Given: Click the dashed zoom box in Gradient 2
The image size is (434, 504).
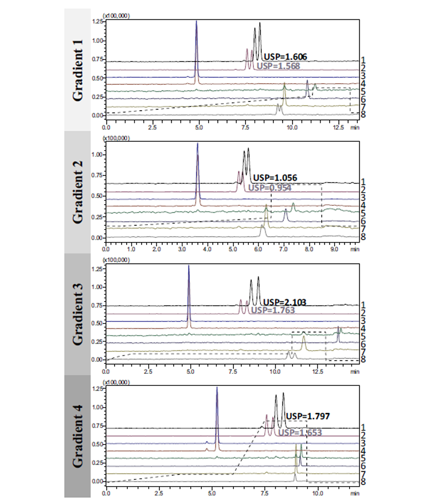Looking at the screenshot, I should (296, 205).
